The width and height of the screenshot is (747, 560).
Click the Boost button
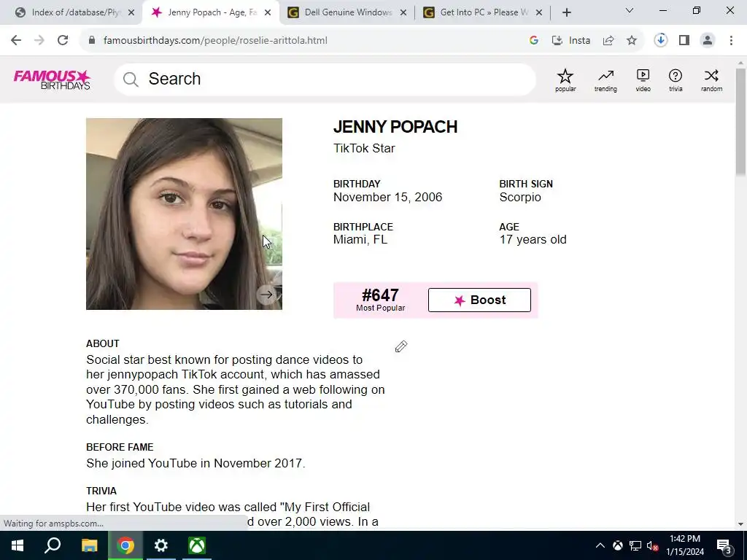pos(479,300)
